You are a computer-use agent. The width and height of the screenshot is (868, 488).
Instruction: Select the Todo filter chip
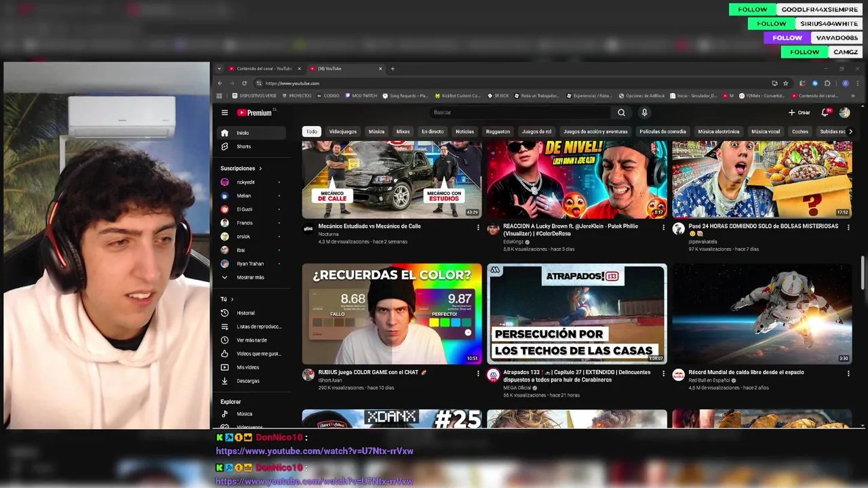tap(311, 131)
